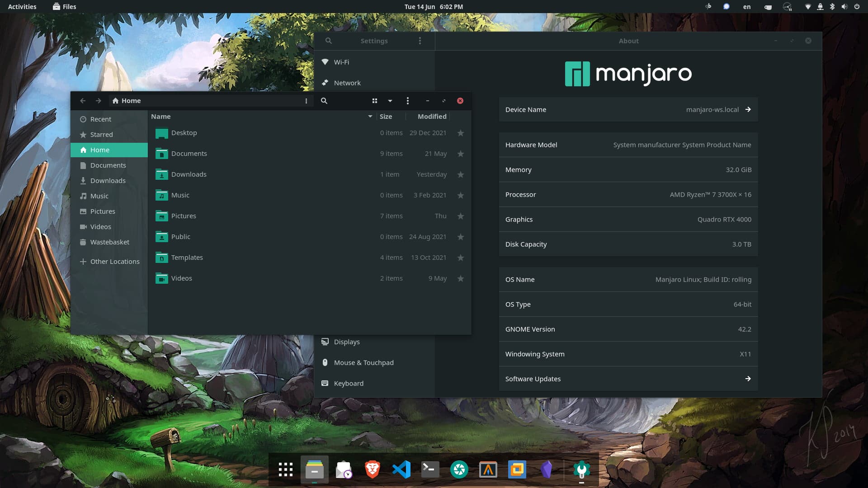The width and height of the screenshot is (868, 488).
Task: Click the Music folder name in file list
Action: [180, 195]
